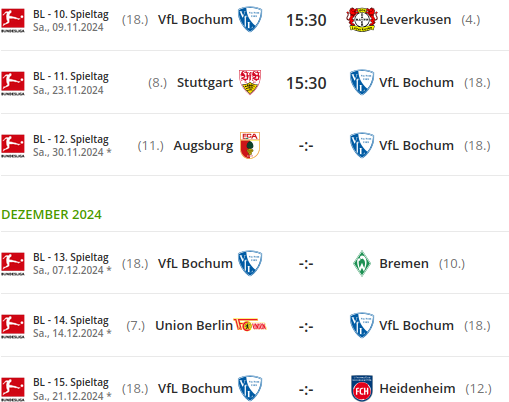Image resolution: width=509 pixels, height=402 pixels.
Task: Open the Leverkusen team link
Action: tap(415, 20)
